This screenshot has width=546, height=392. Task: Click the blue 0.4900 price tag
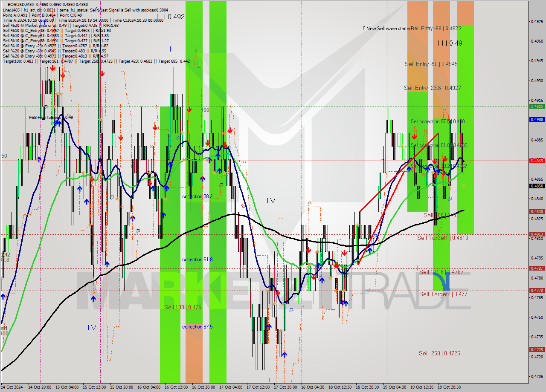[537, 120]
